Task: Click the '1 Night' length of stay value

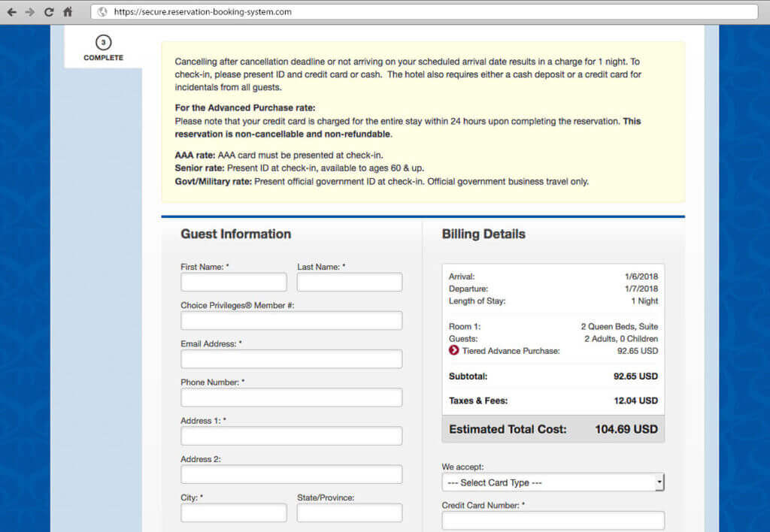Action: click(x=644, y=301)
